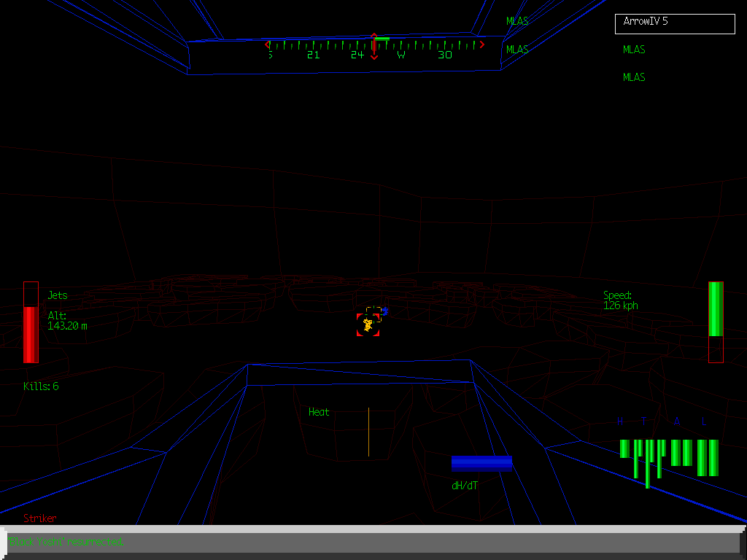Click the W heading label on the compass

pyautogui.click(x=401, y=55)
